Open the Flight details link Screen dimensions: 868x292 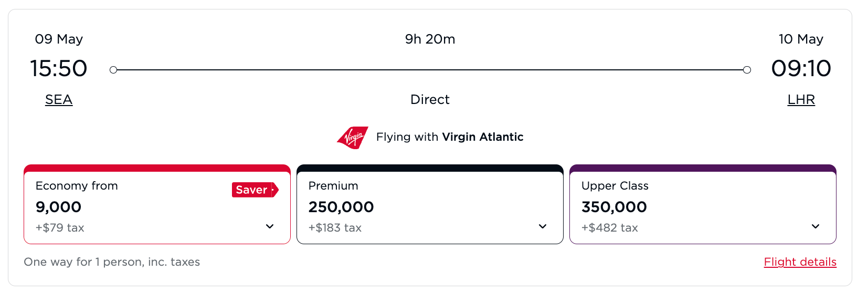point(800,262)
